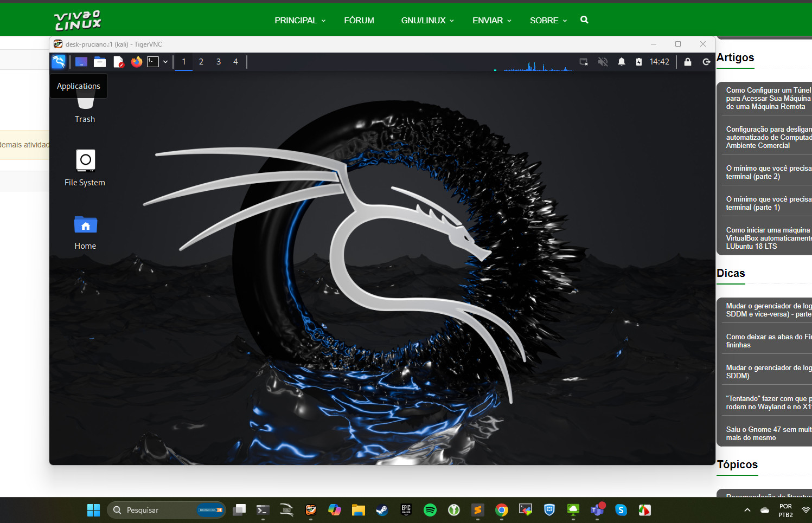Open the FÓRUM menu item
The image size is (812, 523).
(359, 20)
